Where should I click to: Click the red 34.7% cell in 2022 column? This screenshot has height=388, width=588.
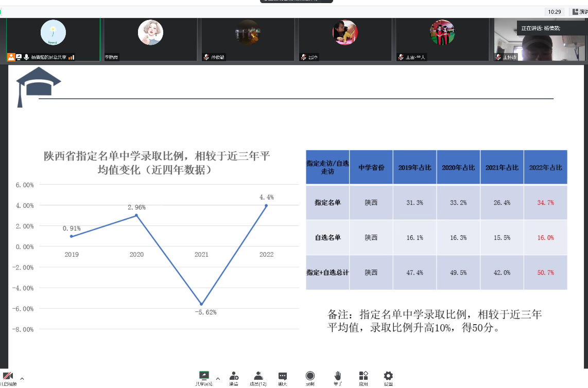coord(545,203)
